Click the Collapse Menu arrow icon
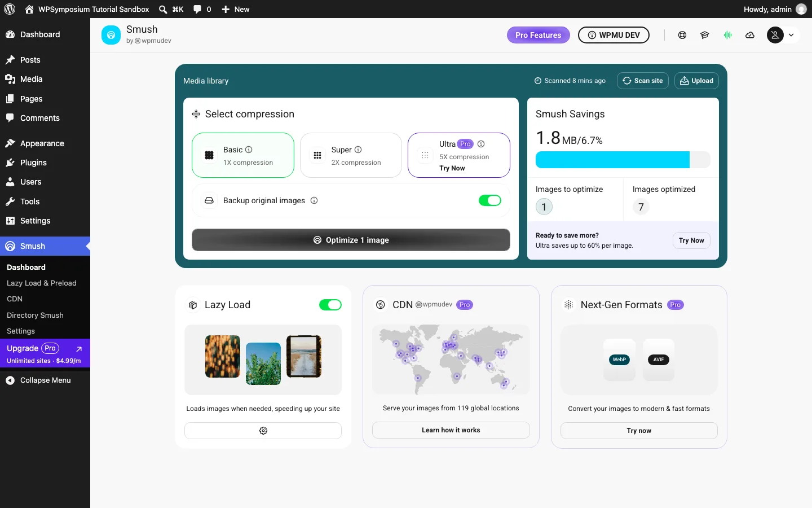This screenshot has height=508, width=812. click(10, 380)
